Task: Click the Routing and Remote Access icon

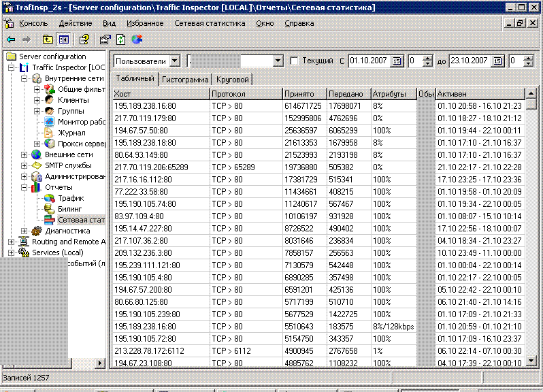Action: pos(24,242)
